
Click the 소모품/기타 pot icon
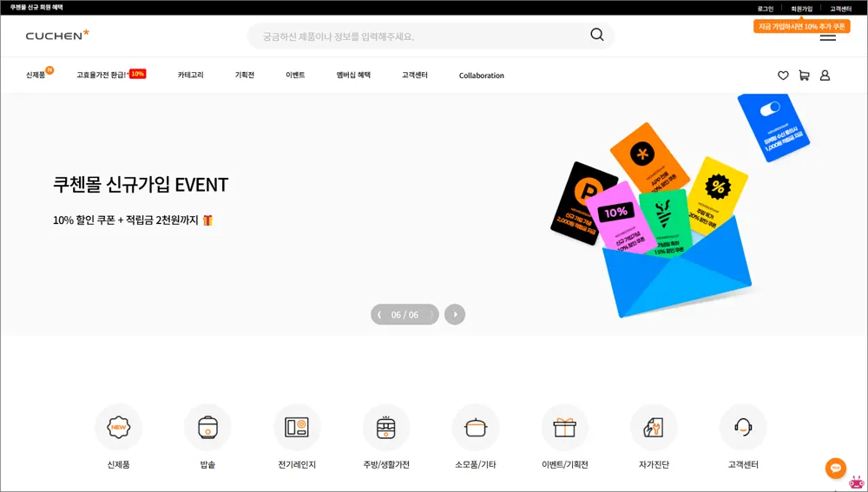click(476, 427)
